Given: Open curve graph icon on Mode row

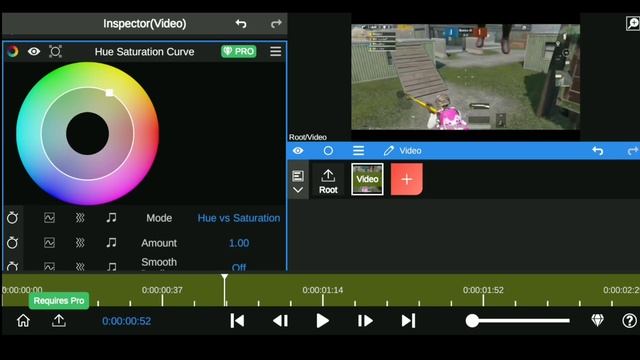Looking at the screenshot, I should (x=49, y=218).
